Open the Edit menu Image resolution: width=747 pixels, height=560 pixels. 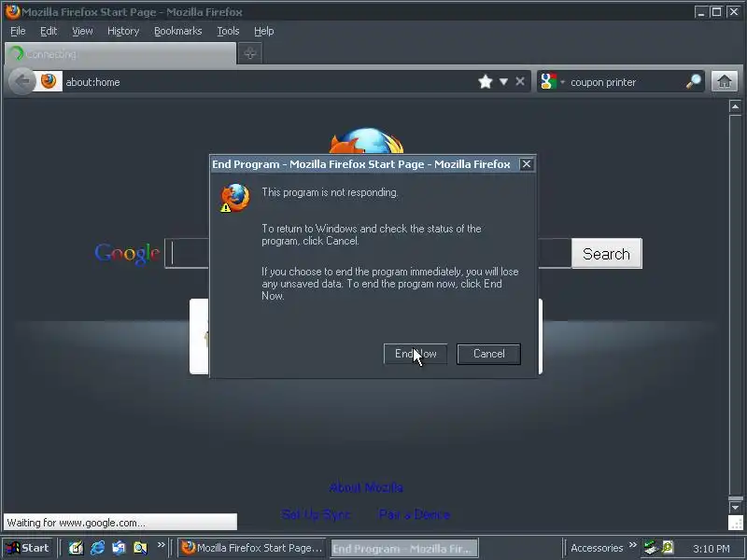[x=49, y=31]
